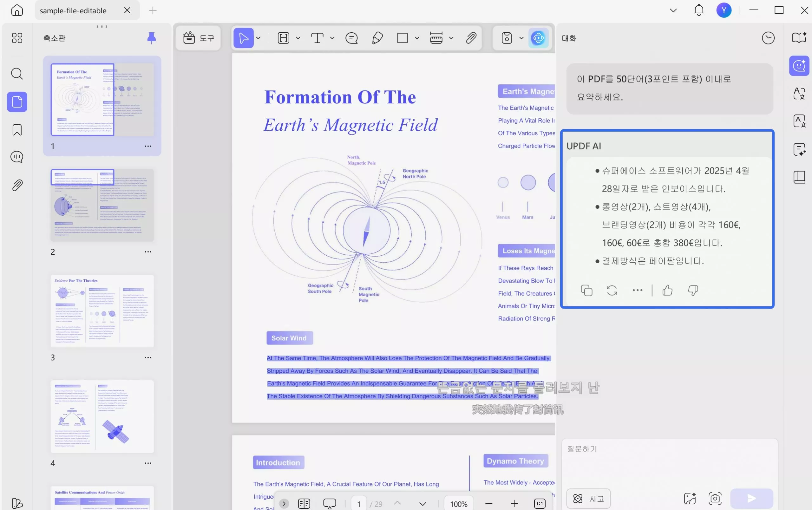
Task: Open options menu for page 2 thumbnail
Action: [x=148, y=252]
